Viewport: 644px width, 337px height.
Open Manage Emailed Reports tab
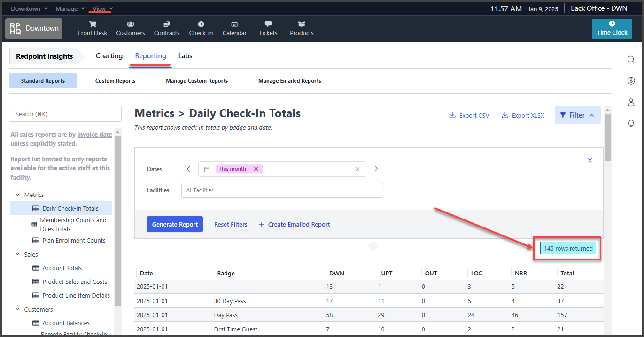coord(290,81)
